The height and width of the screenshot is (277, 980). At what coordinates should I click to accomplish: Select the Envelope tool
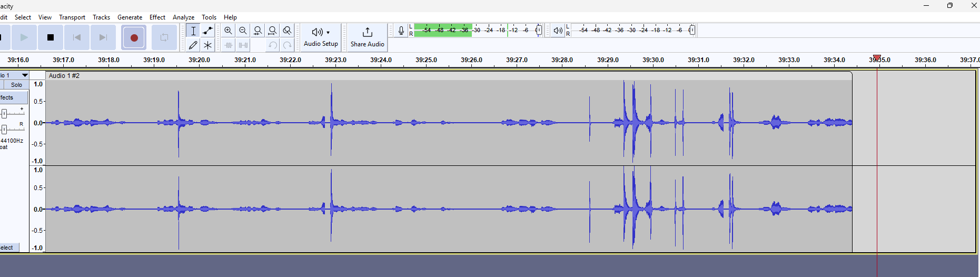pos(208,31)
